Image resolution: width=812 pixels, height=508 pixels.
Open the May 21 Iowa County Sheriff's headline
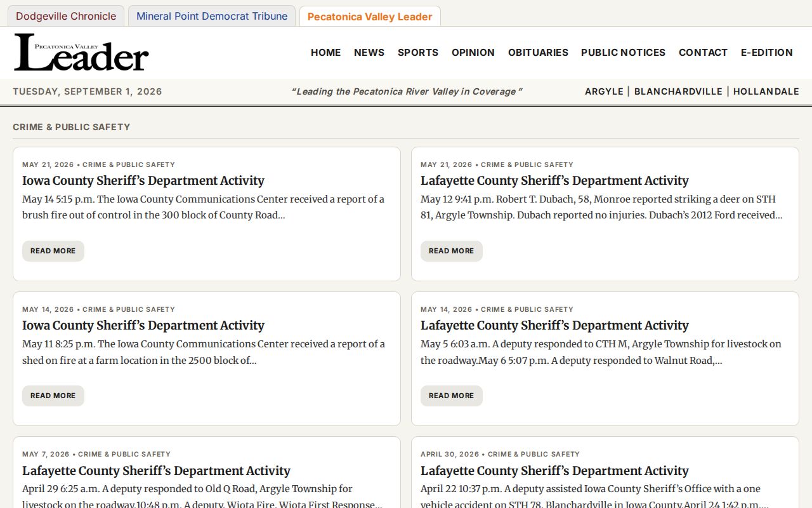pyautogui.click(x=143, y=181)
